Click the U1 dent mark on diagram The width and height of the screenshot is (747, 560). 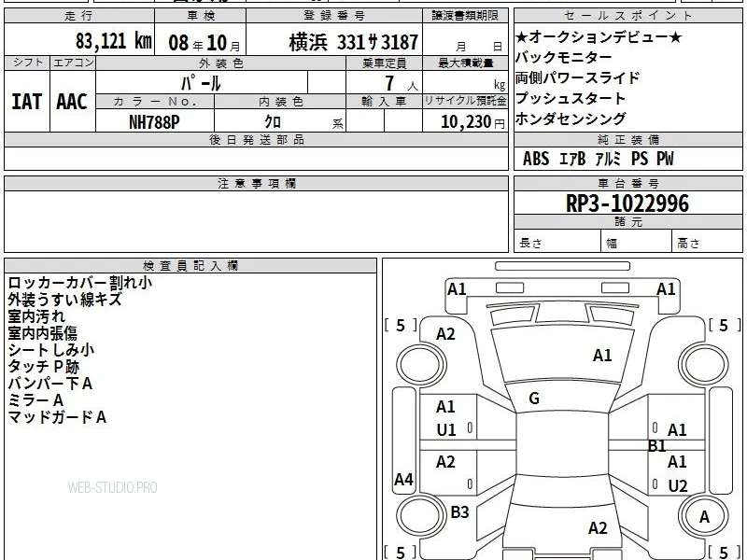(446, 430)
